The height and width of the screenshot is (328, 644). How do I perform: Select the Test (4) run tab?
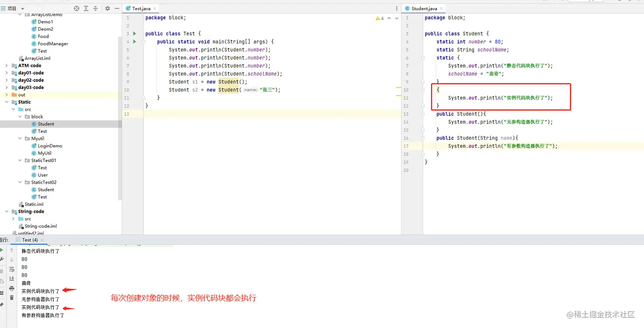(x=30, y=240)
